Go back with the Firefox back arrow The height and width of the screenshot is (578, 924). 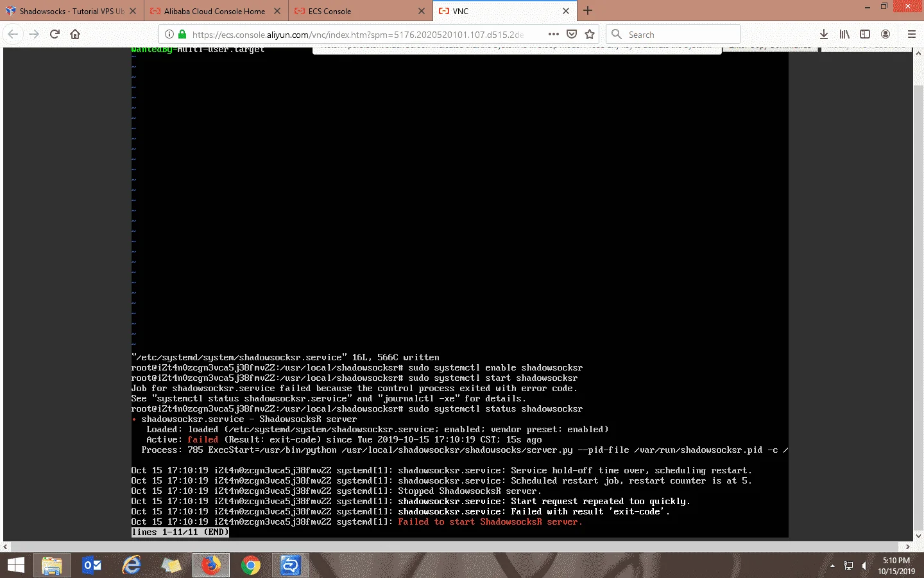tap(13, 34)
